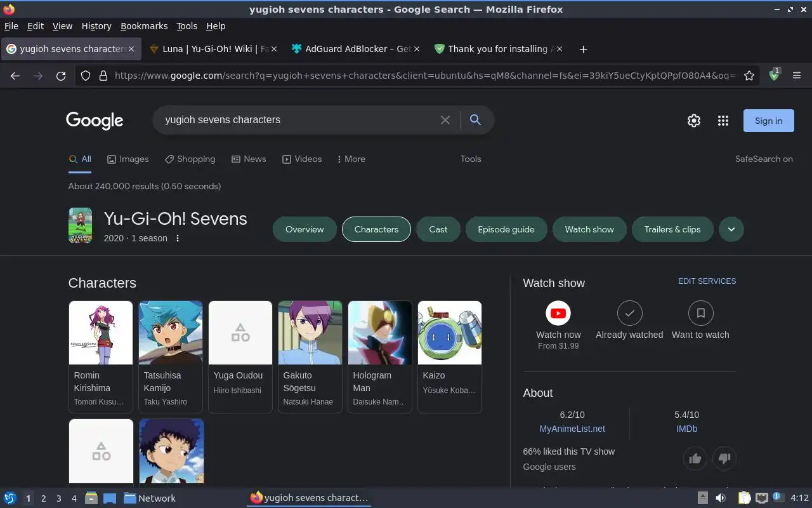Click the Google logo

click(95, 121)
